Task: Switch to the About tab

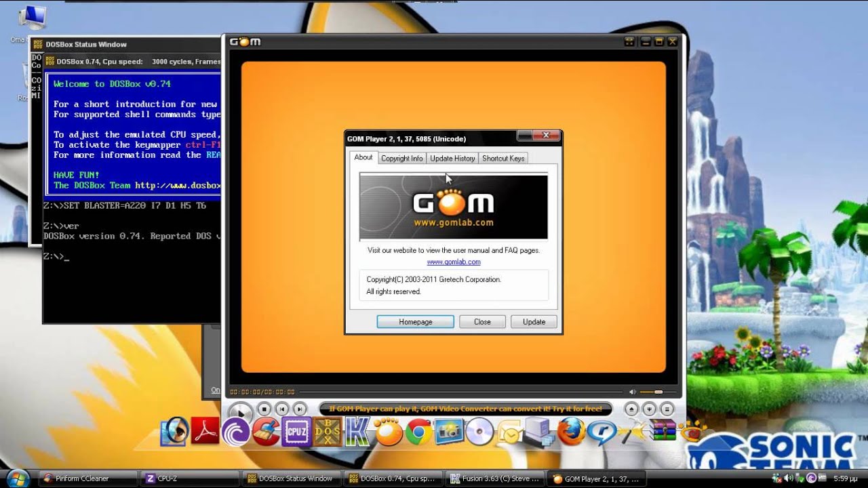Action: [x=363, y=157]
